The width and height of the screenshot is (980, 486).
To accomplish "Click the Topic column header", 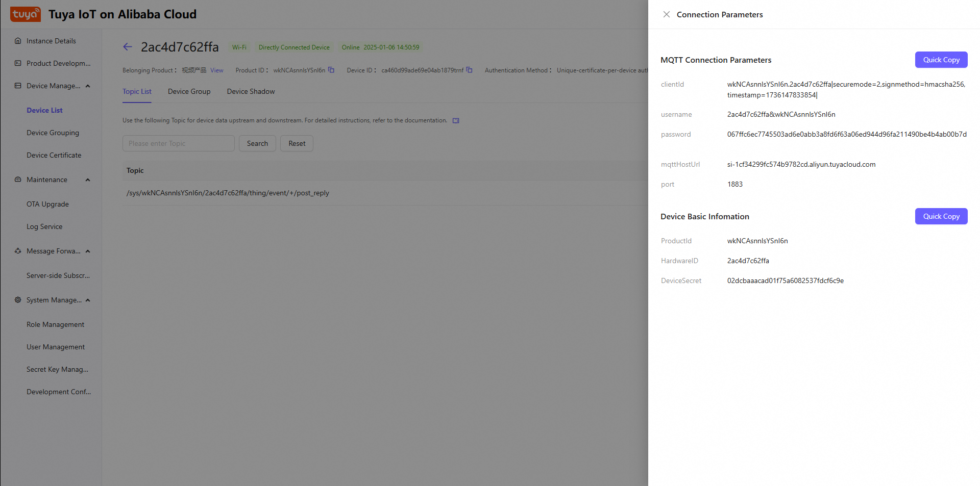I will (135, 170).
